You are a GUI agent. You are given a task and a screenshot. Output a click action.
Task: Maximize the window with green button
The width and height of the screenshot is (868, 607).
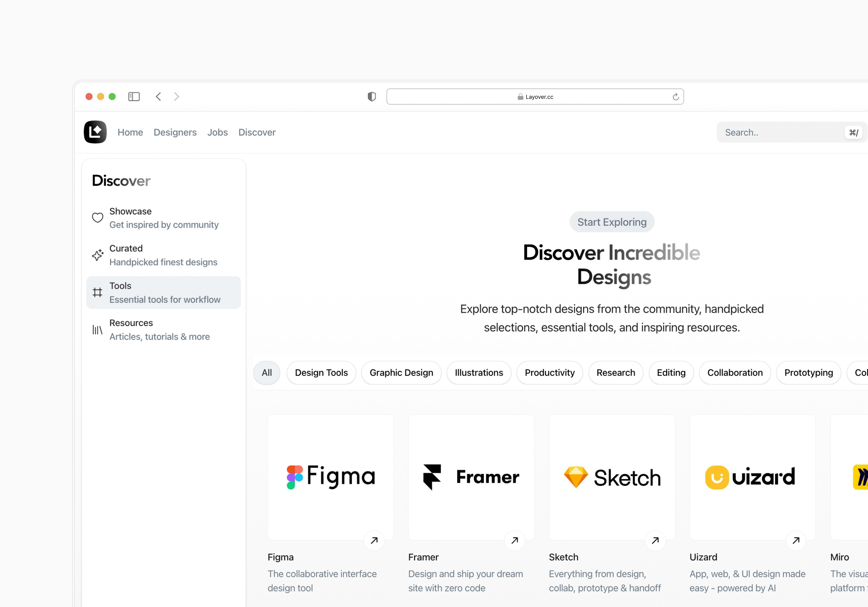pyautogui.click(x=112, y=97)
